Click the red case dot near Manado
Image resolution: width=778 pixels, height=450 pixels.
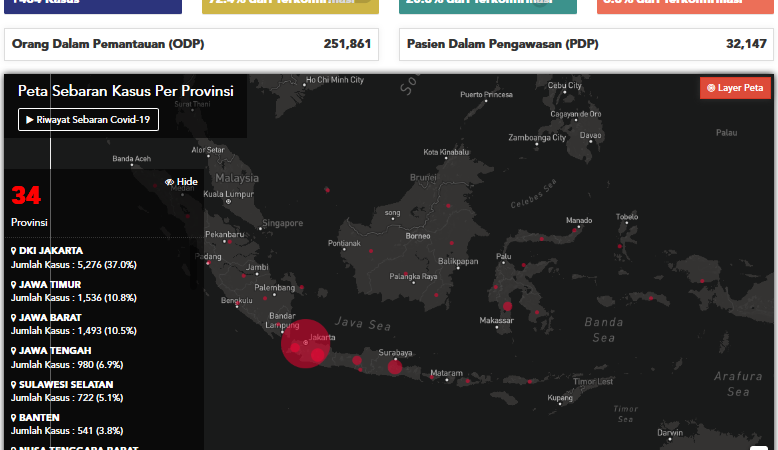pyautogui.click(x=575, y=230)
